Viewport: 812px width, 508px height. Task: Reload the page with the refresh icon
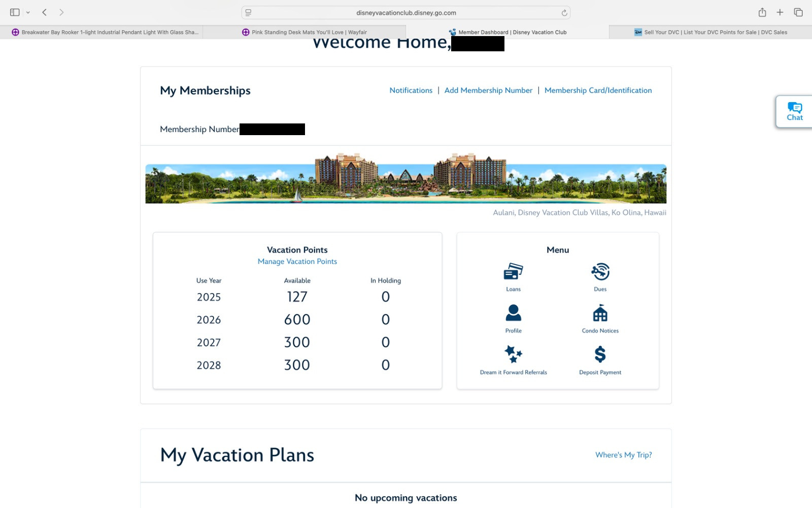tap(564, 13)
